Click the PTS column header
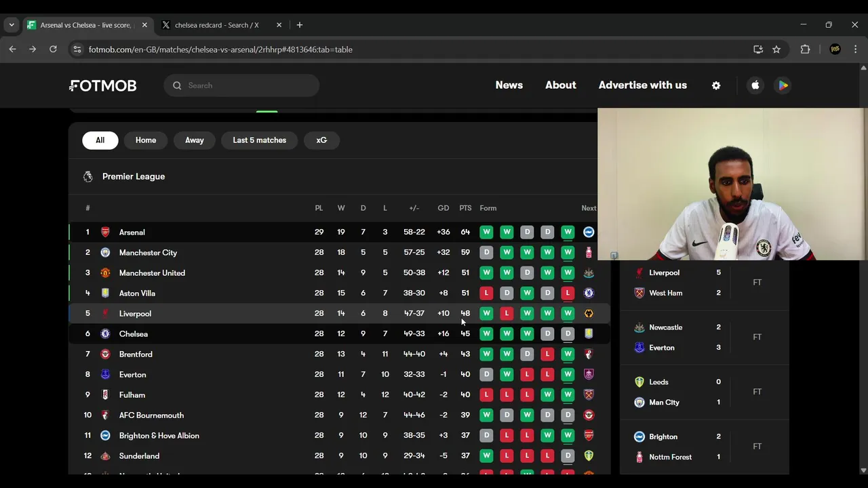The image size is (868, 488). pos(465,208)
